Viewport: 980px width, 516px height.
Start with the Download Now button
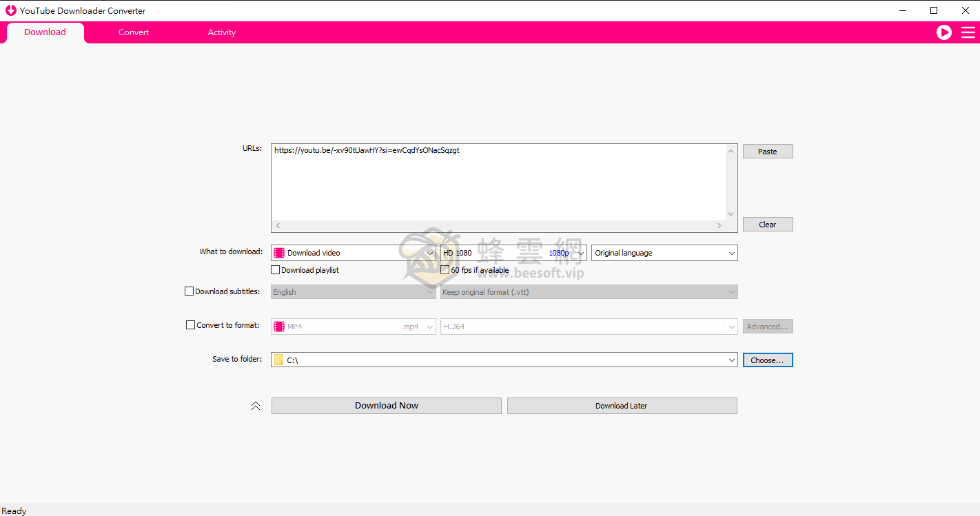point(387,406)
